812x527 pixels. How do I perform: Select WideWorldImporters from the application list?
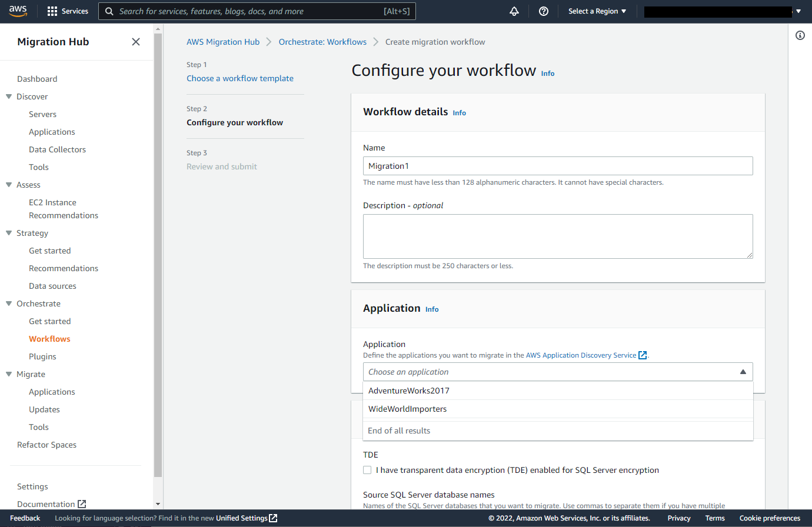coord(558,409)
